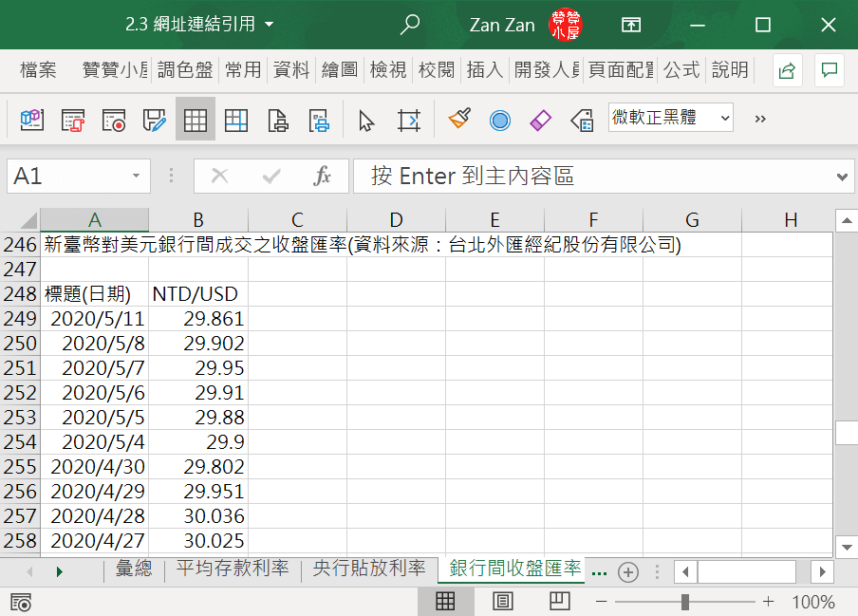
Task: Open the Comments speech bubble icon
Action: [x=830, y=70]
